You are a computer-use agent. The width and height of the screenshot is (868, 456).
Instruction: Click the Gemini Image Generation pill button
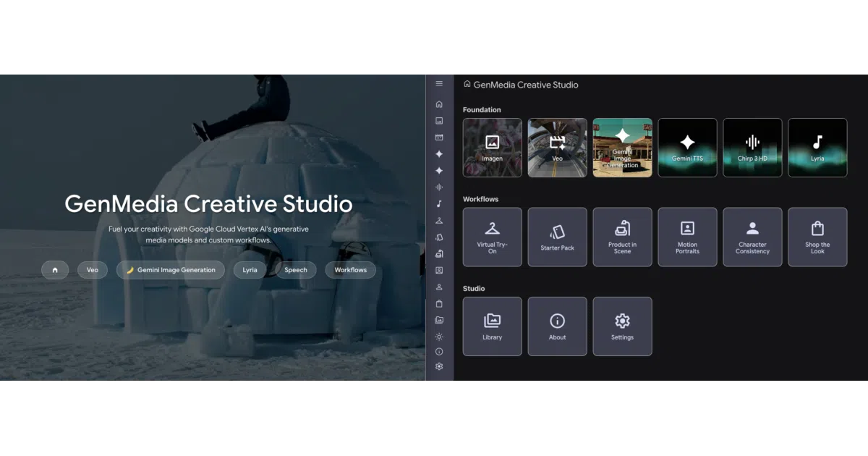171,270
